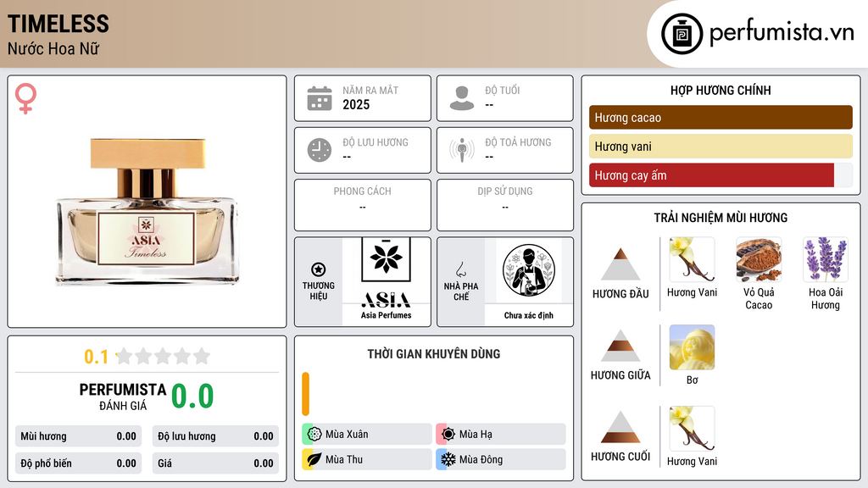Click the Hương Vani image in top notes
The height and width of the screenshot is (488, 868).
(692, 259)
